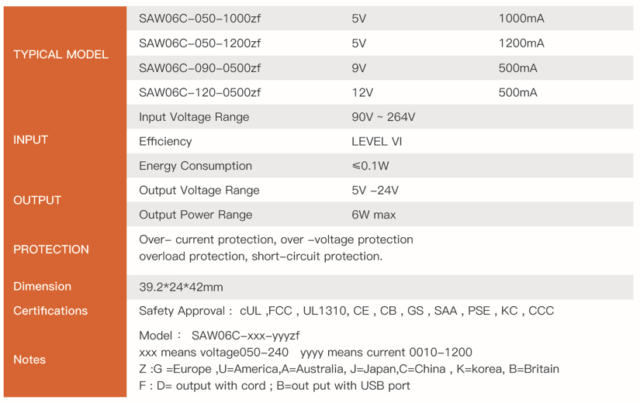The image size is (640, 403).
Task: Select model SAW06C-050-1000zf
Action: 200,19
